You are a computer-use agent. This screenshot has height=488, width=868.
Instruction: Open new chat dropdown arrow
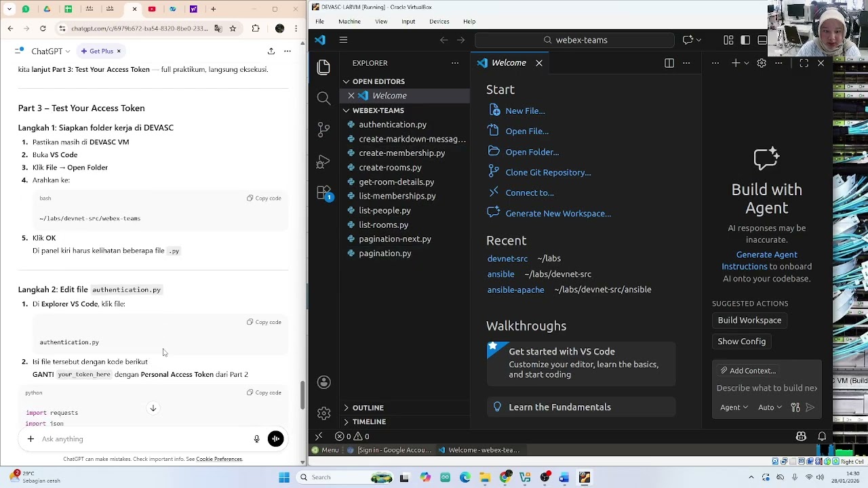pyautogui.click(x=747, y=63)
